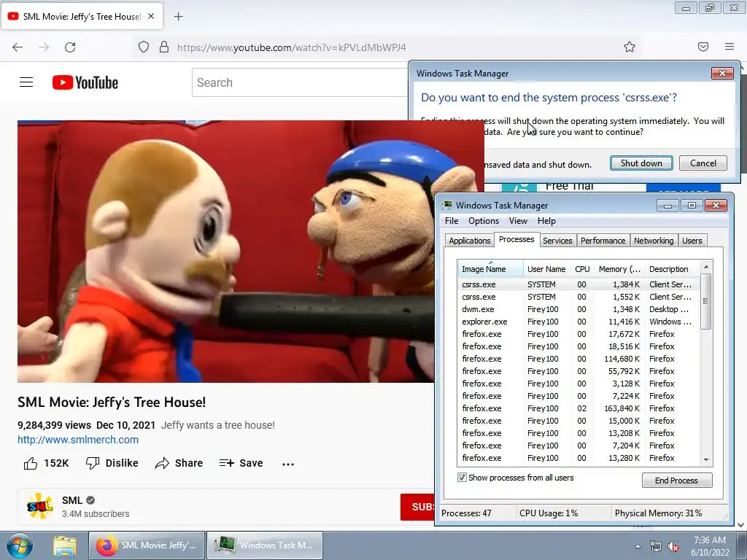747x560 pixels.
Task: Confirm with the Shut down button
Action: tap(641, 163)
